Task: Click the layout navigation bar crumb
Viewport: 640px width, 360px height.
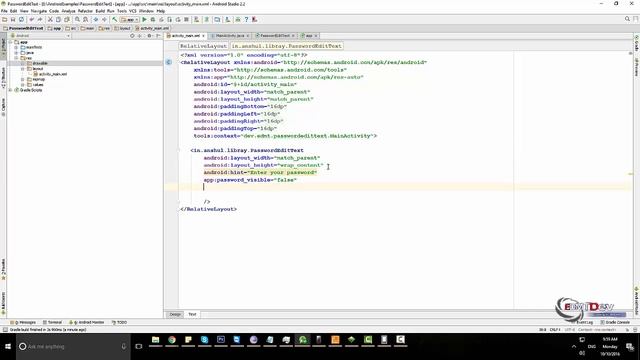Action: pos(122,28)
